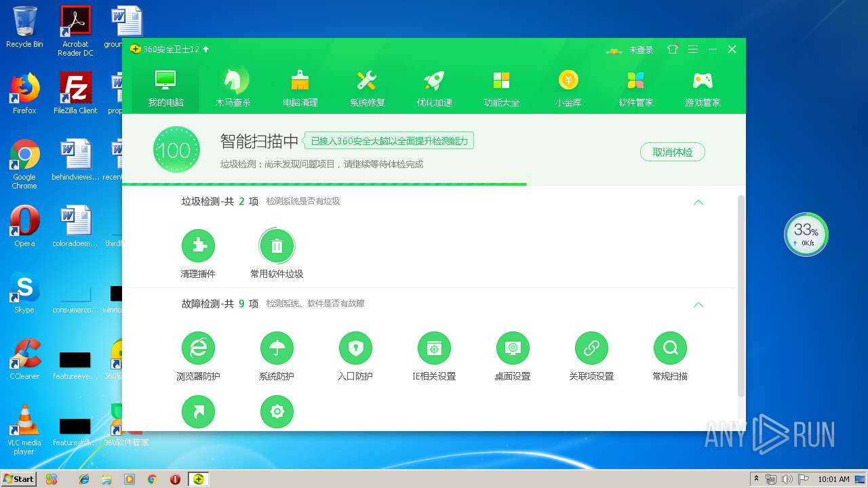This screenshot has height=488, width=868.
Task: Click the 系统防护 umbrella icon
Action: click(277, 348)
